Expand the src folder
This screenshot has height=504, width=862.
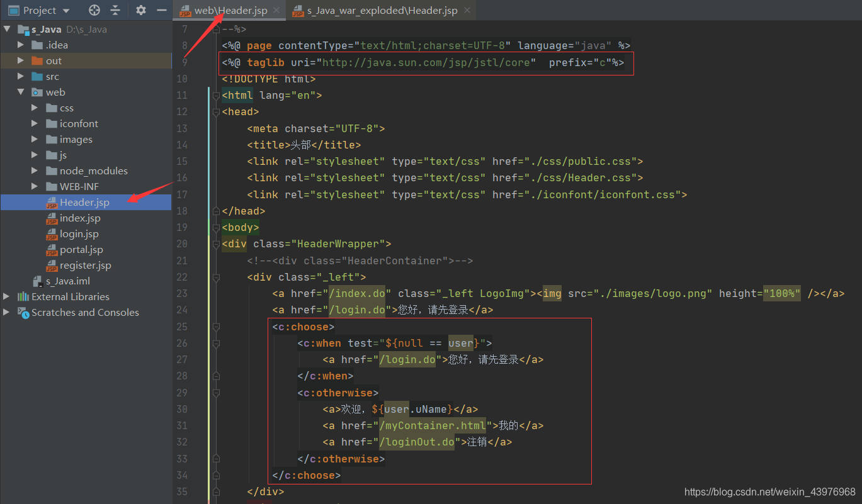coord(21,76)
